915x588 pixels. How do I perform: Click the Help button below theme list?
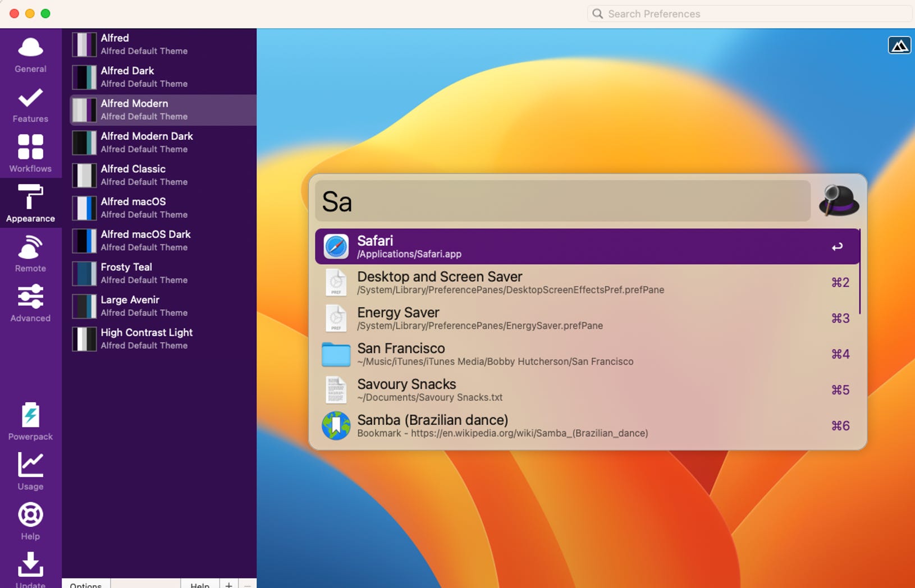click(200, 584)
